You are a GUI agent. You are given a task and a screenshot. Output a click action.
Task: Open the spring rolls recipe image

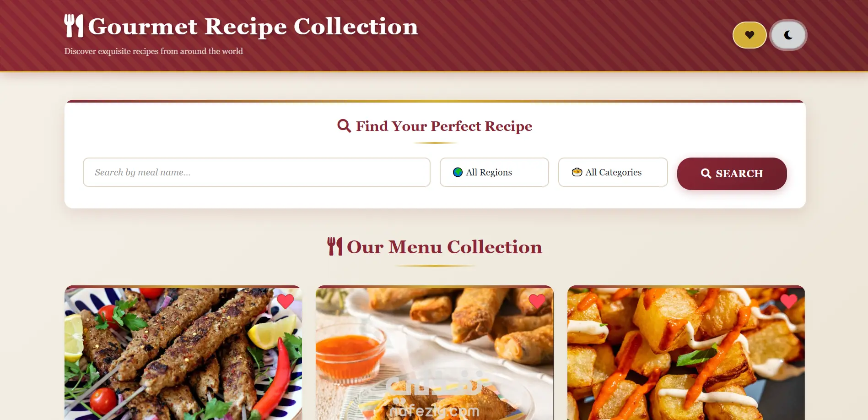coord(434,354)
